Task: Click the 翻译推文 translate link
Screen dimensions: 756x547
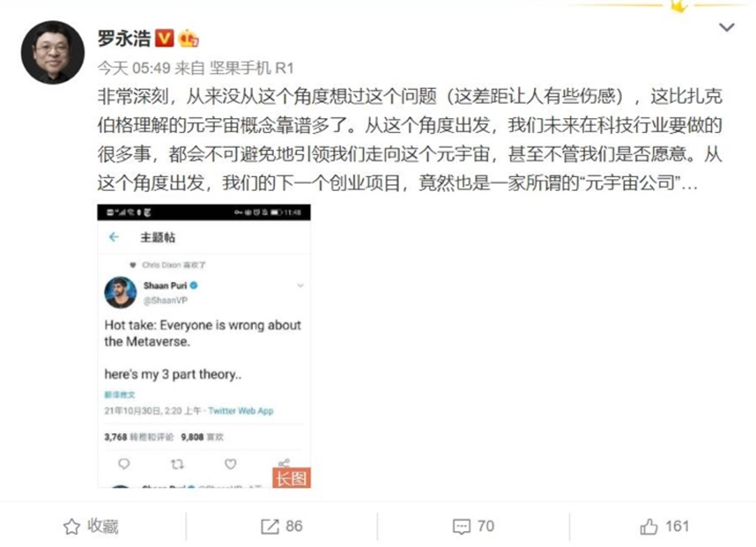Action: click(x=120, y=395)
